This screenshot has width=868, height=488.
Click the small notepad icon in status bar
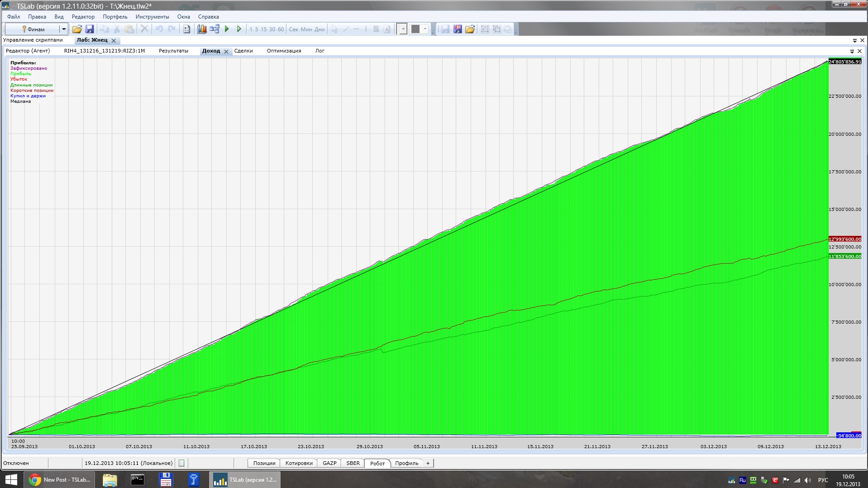point(181,463)
